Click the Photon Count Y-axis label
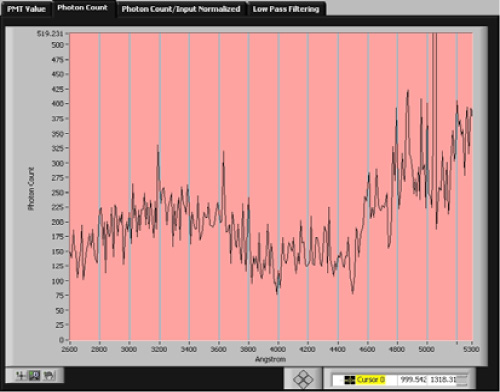 pos(31,189)
